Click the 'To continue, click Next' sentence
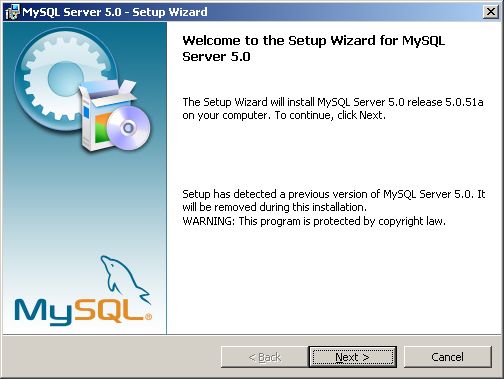 (x=330, y=115)
